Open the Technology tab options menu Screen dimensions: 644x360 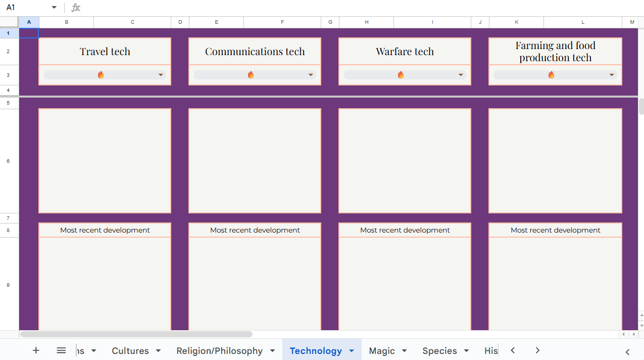(352, 350)
